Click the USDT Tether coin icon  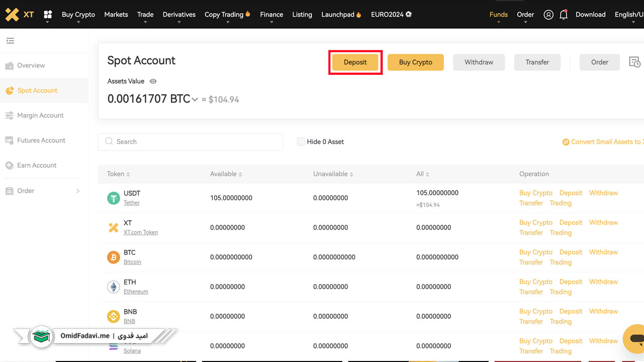[x=114, y=198]
